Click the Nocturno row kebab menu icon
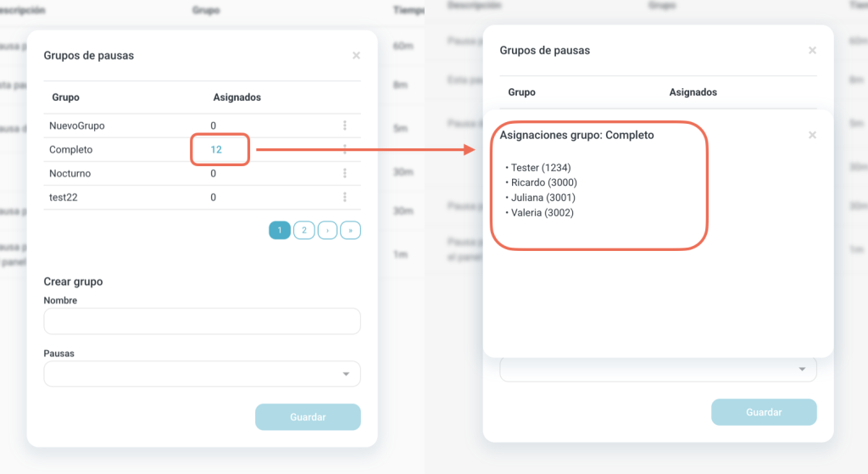 [345, 173]
